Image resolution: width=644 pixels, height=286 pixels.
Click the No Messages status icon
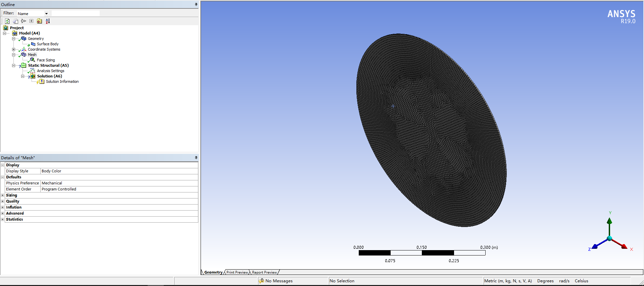point(261,281)
